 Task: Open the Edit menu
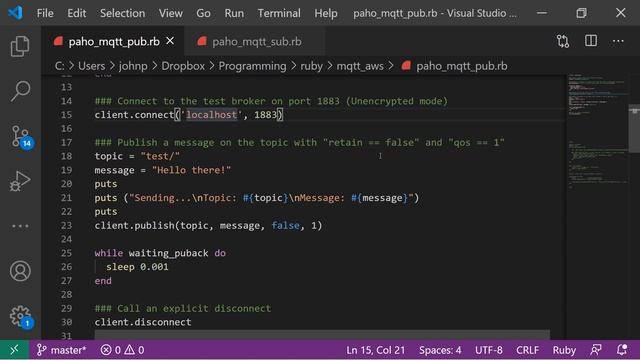[x=77, y=13]
